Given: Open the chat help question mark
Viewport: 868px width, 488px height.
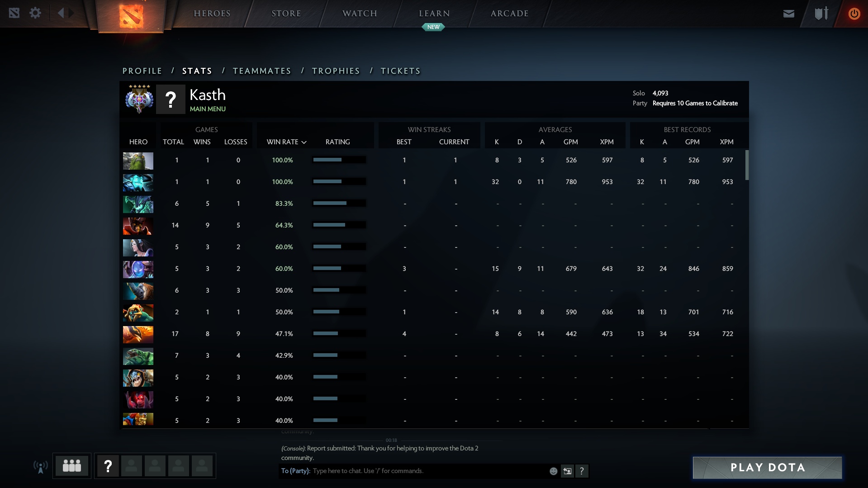Looking at the screenshot, I should (582, 471).
